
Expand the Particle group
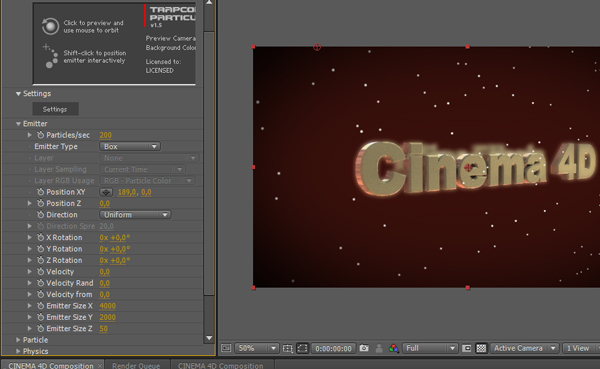click(x=18, y=340)
